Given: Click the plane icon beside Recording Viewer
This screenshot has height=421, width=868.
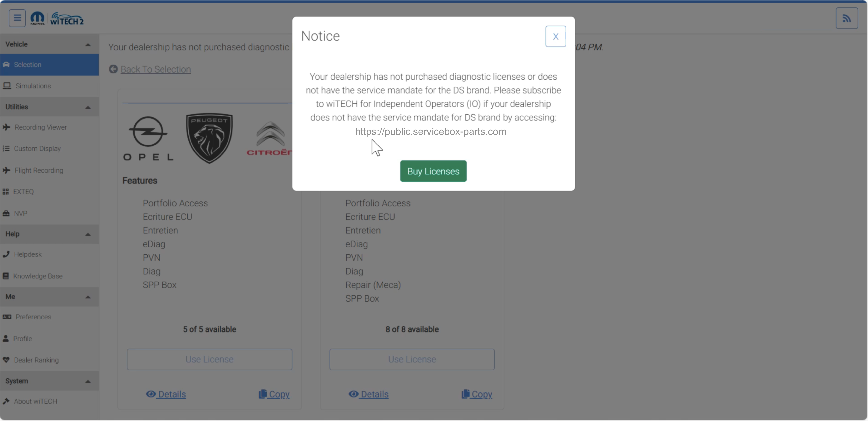Looking at the screenshot, I should [x=6, y=127].
